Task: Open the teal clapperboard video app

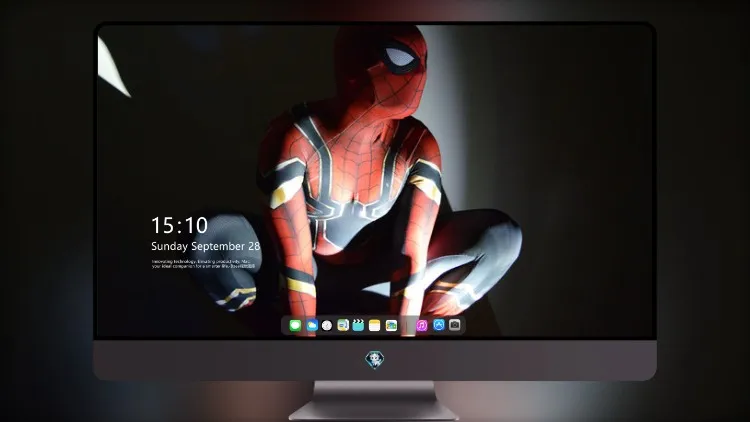Action: pos(358,325)
